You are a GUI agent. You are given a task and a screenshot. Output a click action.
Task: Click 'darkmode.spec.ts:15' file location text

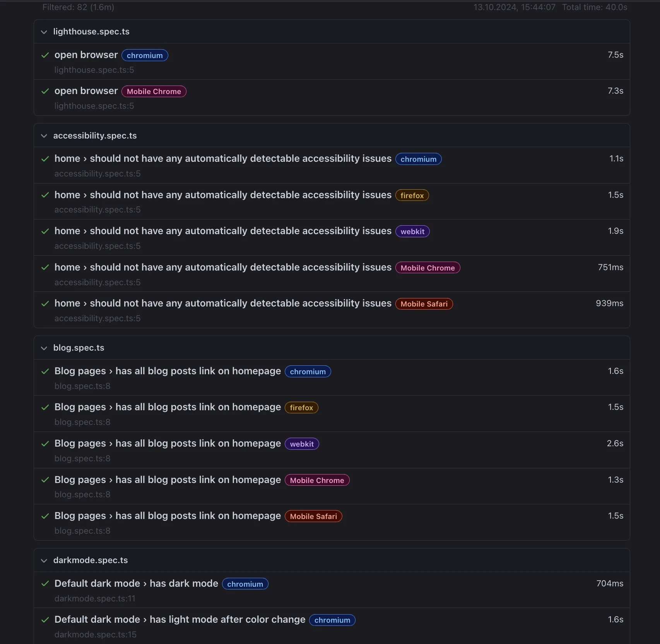[96, 635]
